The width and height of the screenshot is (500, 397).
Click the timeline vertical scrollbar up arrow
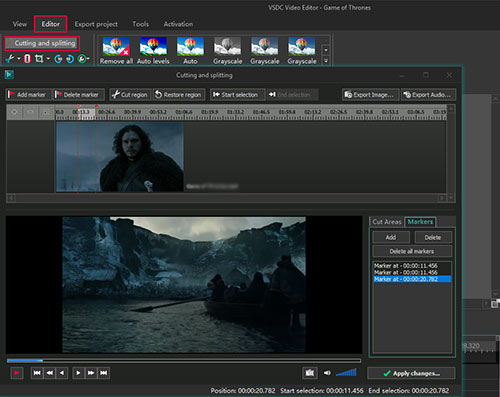pyautogui.click(x=451, y=108)
